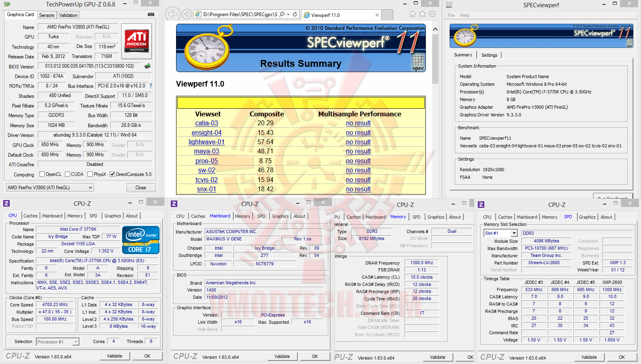Image resolution: width=641 pixels, height=364 pixels.
Task: Click the GPU-Z Name field AMD FirePro V3900
Action: pyautogui.click(x=78, y=27)
